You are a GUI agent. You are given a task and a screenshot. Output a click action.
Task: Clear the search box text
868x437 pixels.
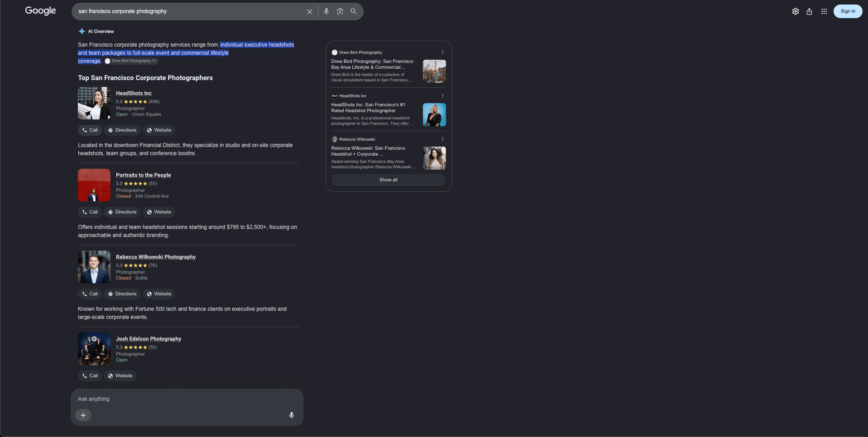tap(310, 11)
